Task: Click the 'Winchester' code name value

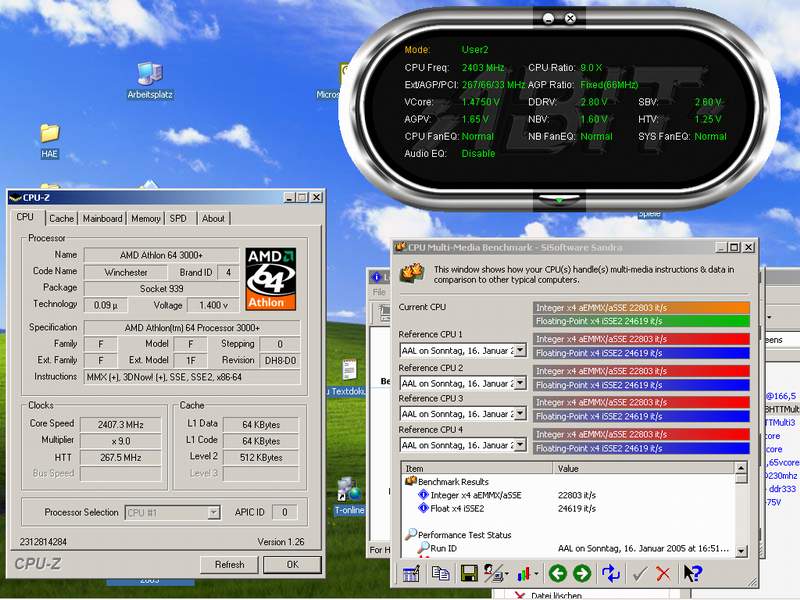Action: point(126,272)
